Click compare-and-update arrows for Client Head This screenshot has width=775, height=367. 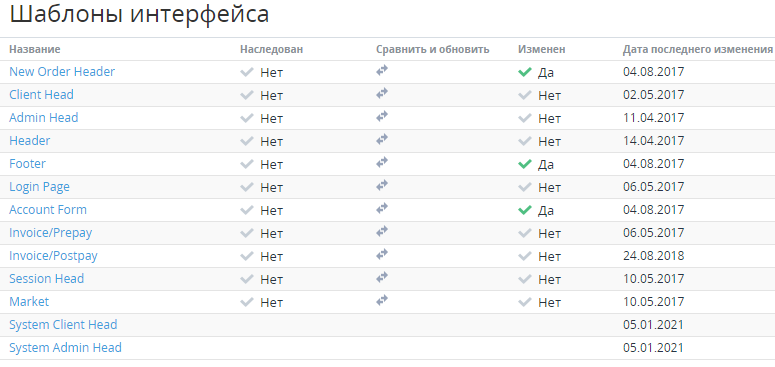click(382, 93)
